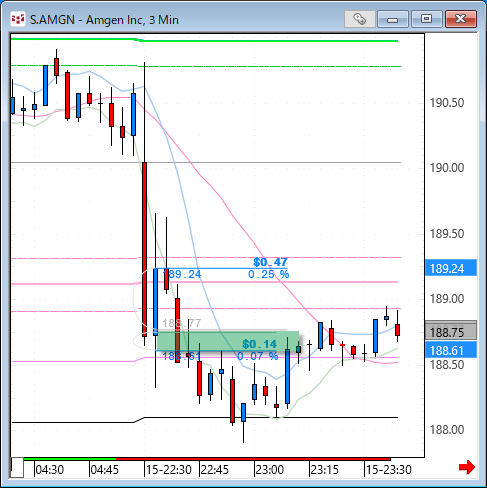Click the title S.AMGN - Amgen Inc, 3 Min
The width and height of the screenshot is (487, 488).
pos(104,20)
